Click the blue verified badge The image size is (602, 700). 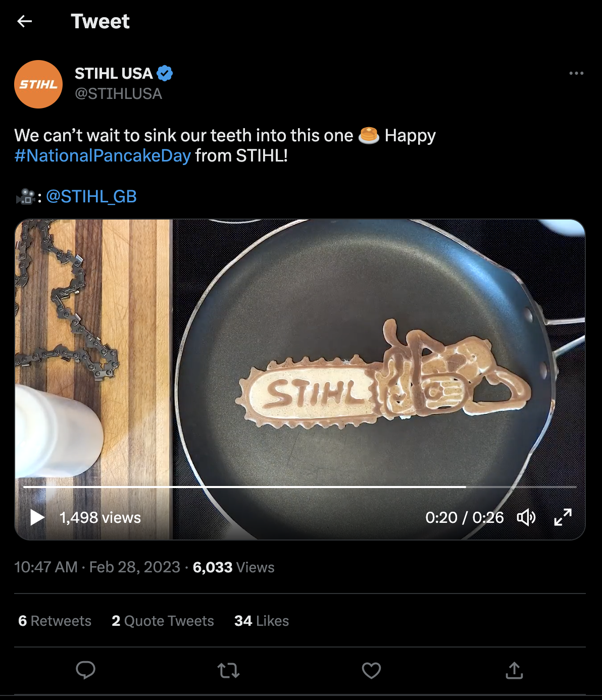tap(165, 74)
